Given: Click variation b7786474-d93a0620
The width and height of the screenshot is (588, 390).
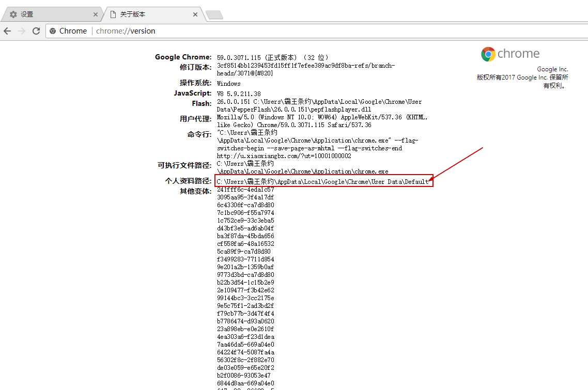Looking at the screenshot, I should [x=245, y=321].
